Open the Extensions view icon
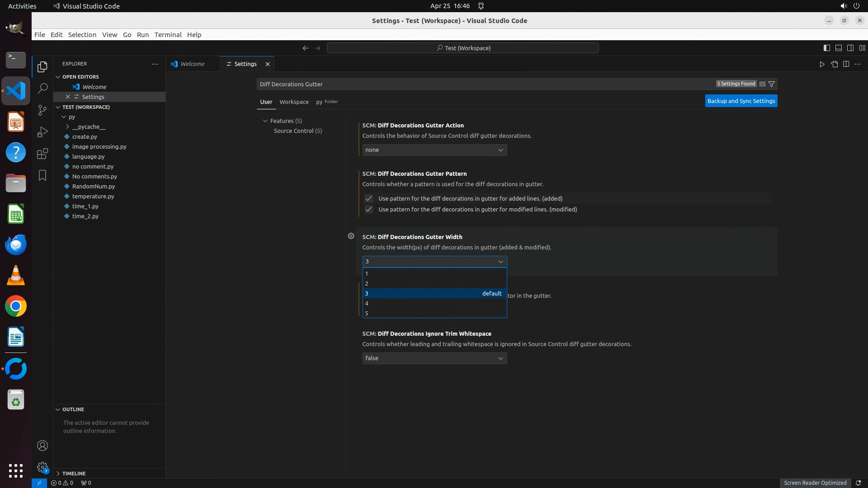 tap(42, 154)
